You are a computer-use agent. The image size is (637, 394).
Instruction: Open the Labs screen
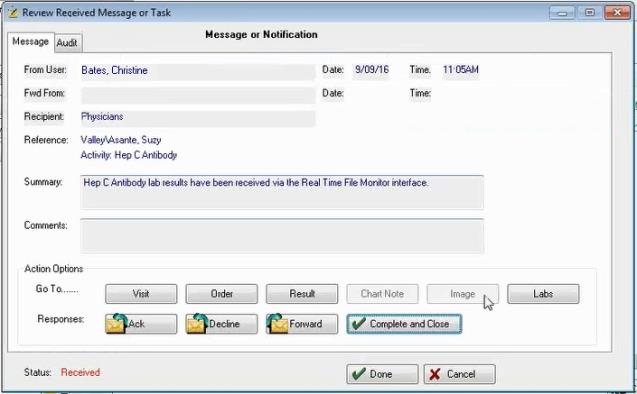click(x=543, y=294)
